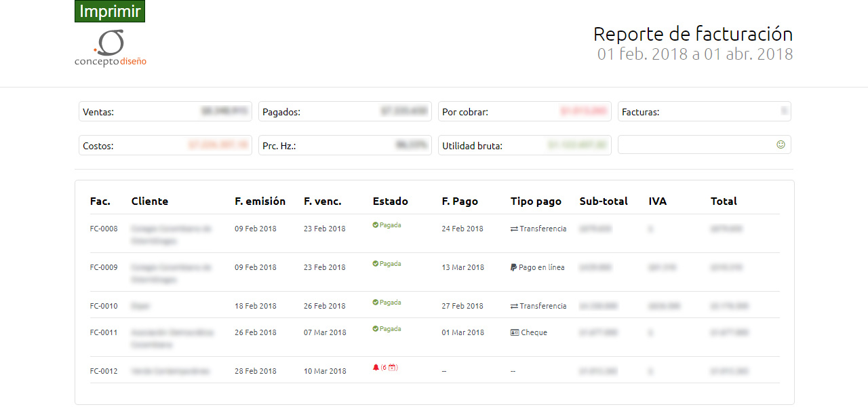Click the Facturas summary box
This screenshot has width=868, height=407.
tap(705, 111)
